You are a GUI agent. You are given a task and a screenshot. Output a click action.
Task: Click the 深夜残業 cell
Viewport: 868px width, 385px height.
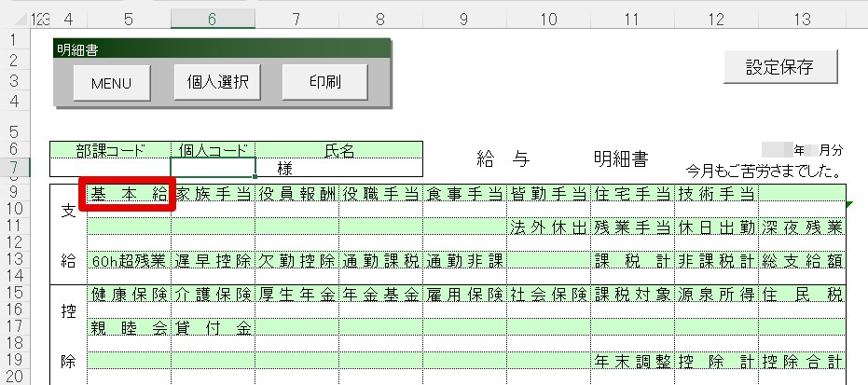(x=802, y=227)
